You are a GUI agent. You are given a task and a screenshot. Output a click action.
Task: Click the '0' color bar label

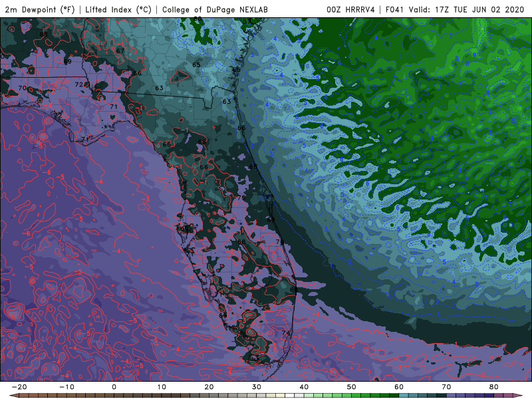click(114, 387)
